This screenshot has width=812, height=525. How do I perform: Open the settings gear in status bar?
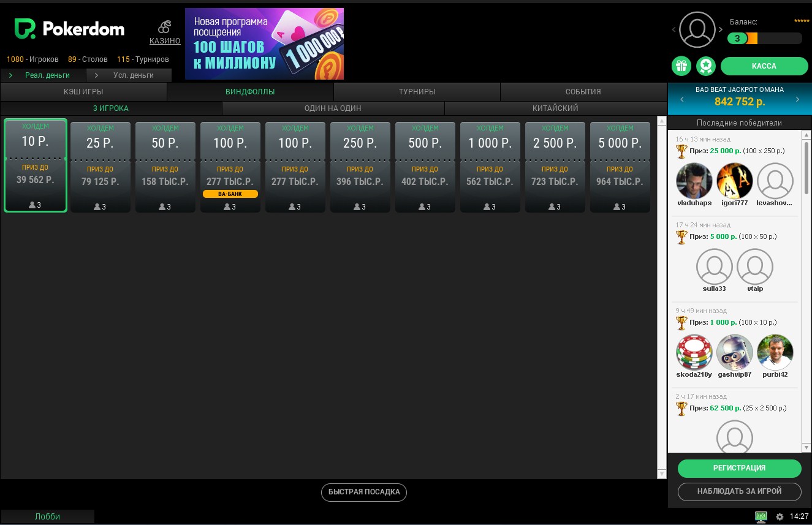pyautogui.click(x=780, y=516)
